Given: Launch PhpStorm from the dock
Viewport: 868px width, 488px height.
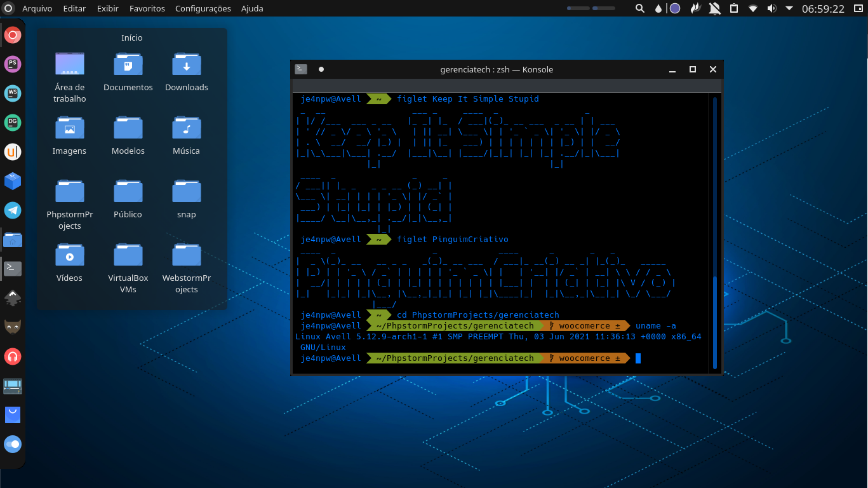Looking at the screenshot, I should (13, 64).
